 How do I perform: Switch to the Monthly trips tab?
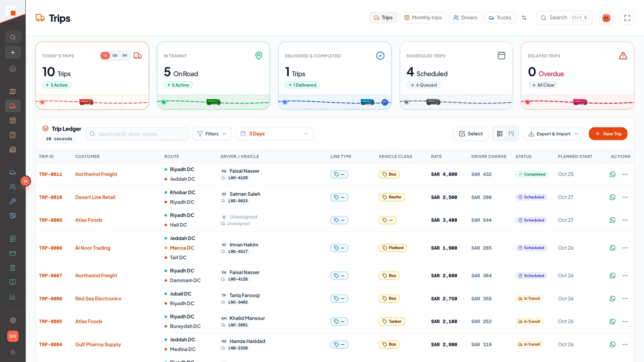tap(423, 18)
